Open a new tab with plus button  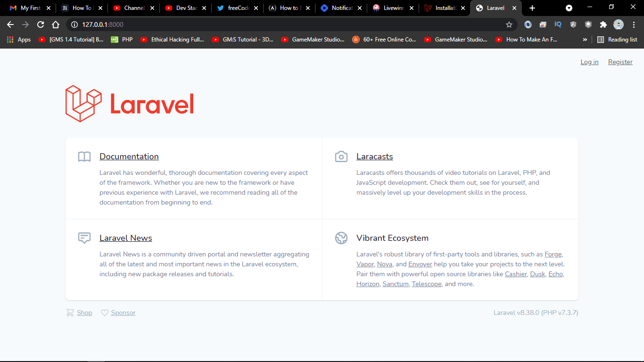(532, 8)
